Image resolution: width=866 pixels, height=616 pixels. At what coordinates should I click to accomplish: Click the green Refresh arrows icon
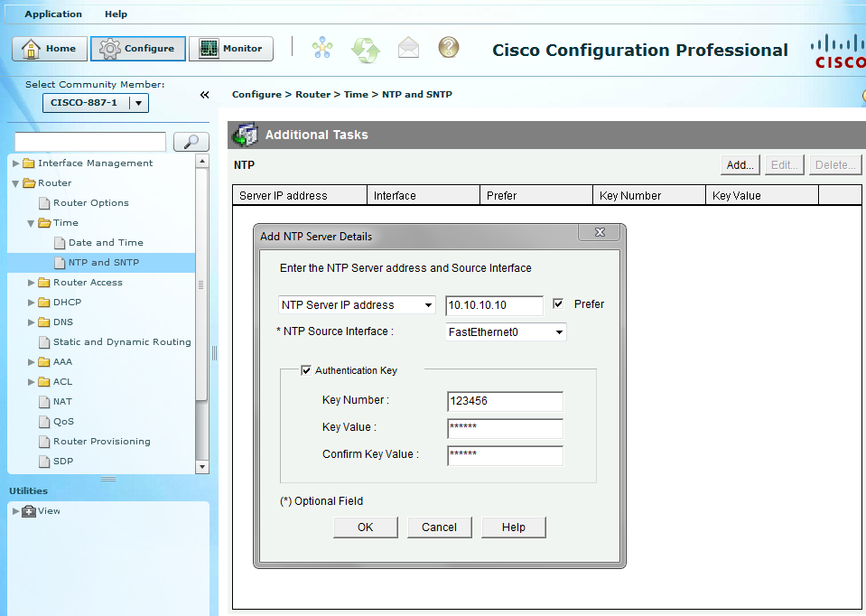[366, 50]
